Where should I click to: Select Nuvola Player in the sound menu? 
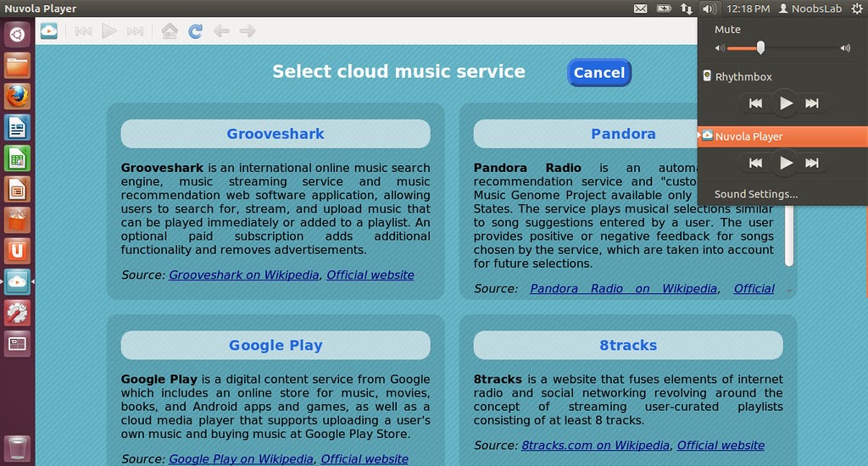782,136
